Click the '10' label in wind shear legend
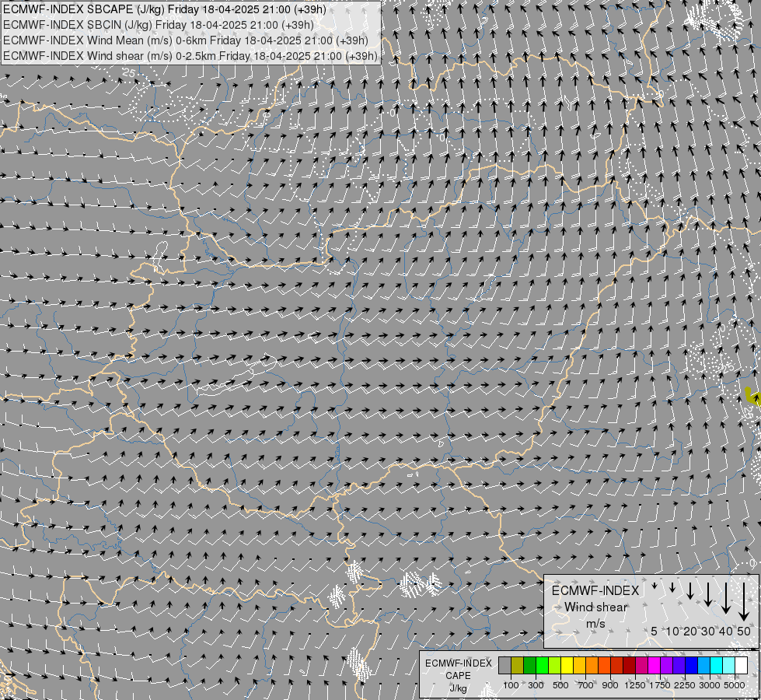 (672, 631)
